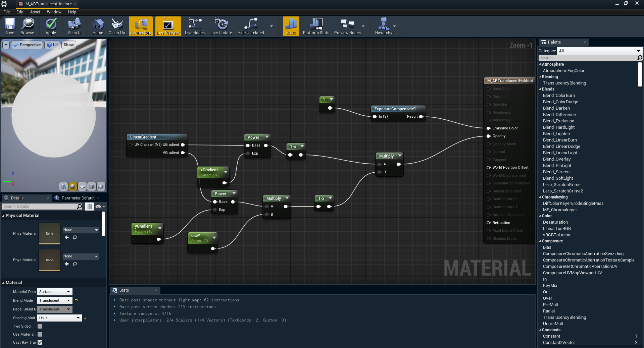Open the Hierarchy toolbar icon

click(x=383, y=26)
